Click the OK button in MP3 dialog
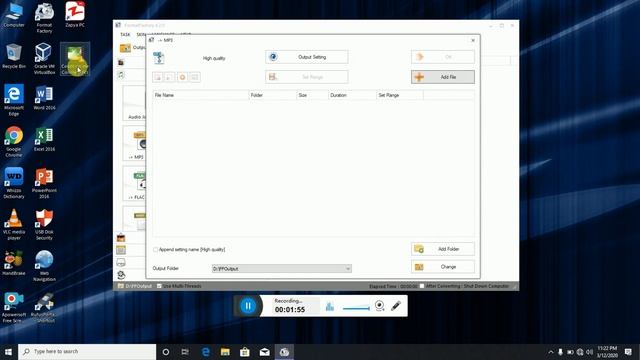The image size is (640, 360). pos(443,57)
